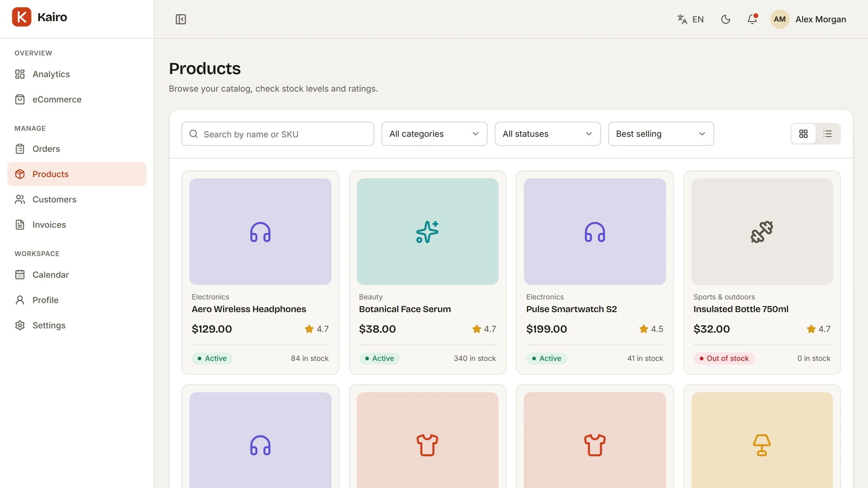Go to Analytics in the sidebar

click(x=77, y=74)
